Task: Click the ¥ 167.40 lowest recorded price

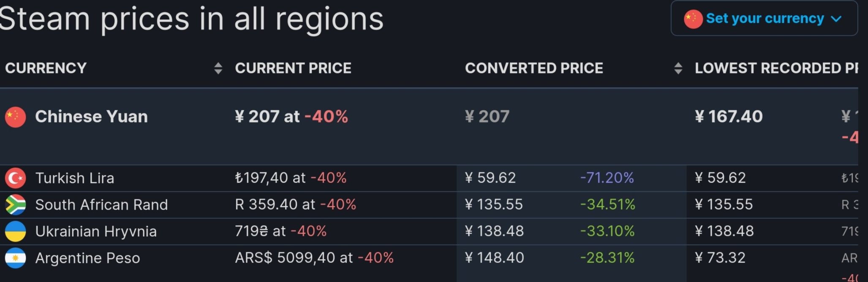Action: pyautogui.click(x=729, y=117)
